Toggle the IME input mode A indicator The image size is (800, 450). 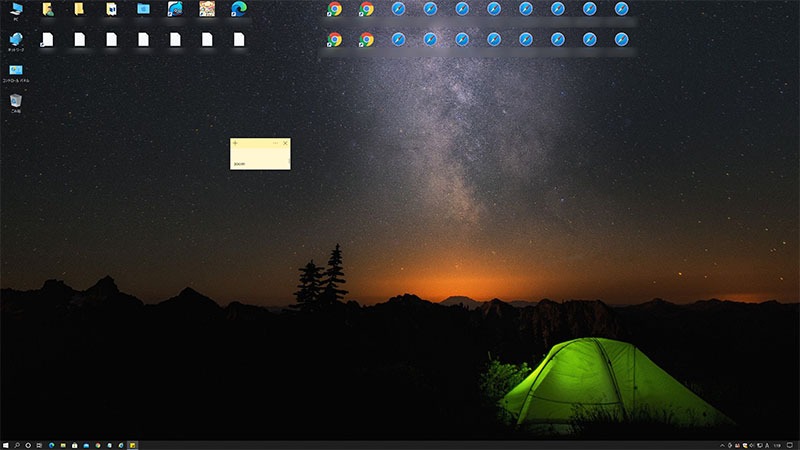point(767,445)
